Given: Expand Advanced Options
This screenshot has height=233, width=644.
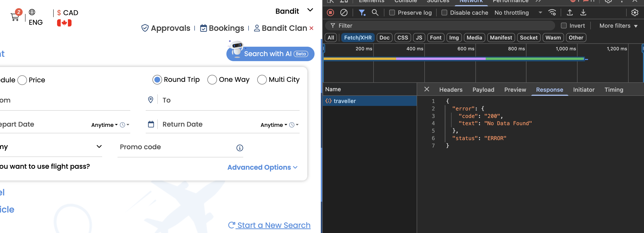Looking at the screenshot, I should click(263, 167).
